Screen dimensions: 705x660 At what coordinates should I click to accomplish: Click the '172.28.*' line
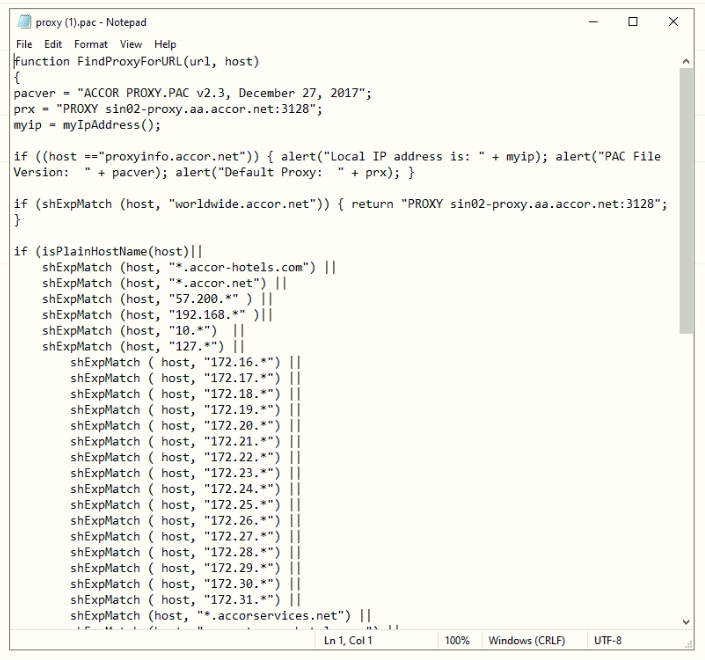185,552
